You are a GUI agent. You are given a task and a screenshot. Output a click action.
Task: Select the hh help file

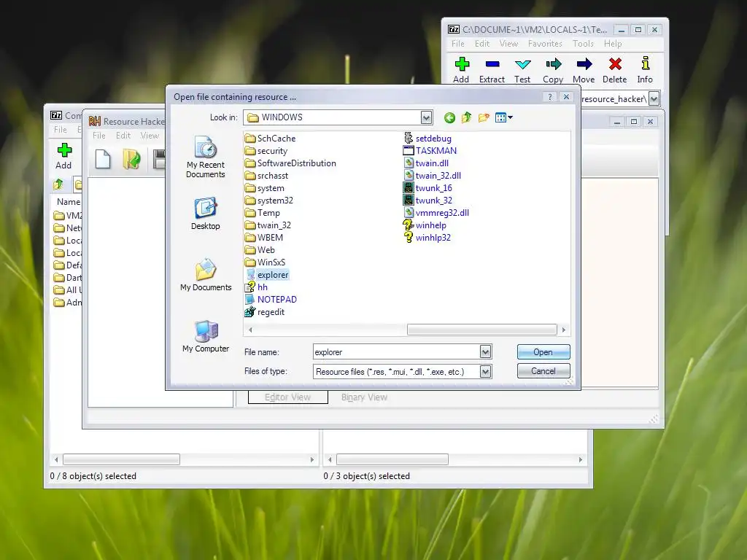coord(256,287)
